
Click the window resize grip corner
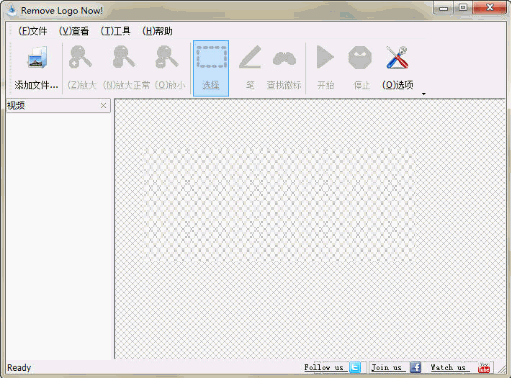[x=502, y=369]
